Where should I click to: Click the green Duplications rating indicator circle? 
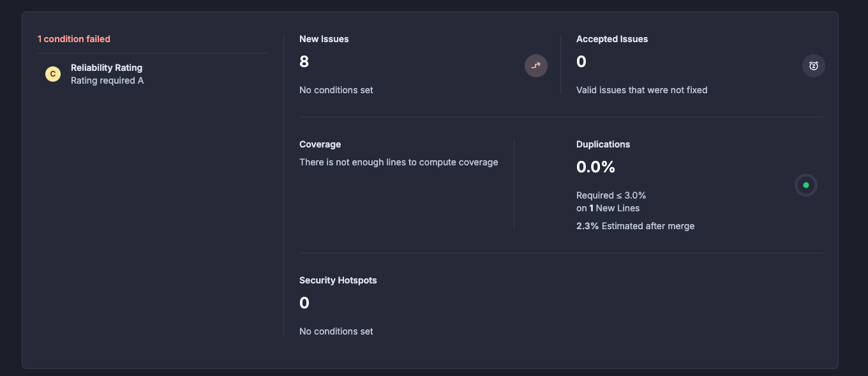pyautogui.click(x=806, y=185)
